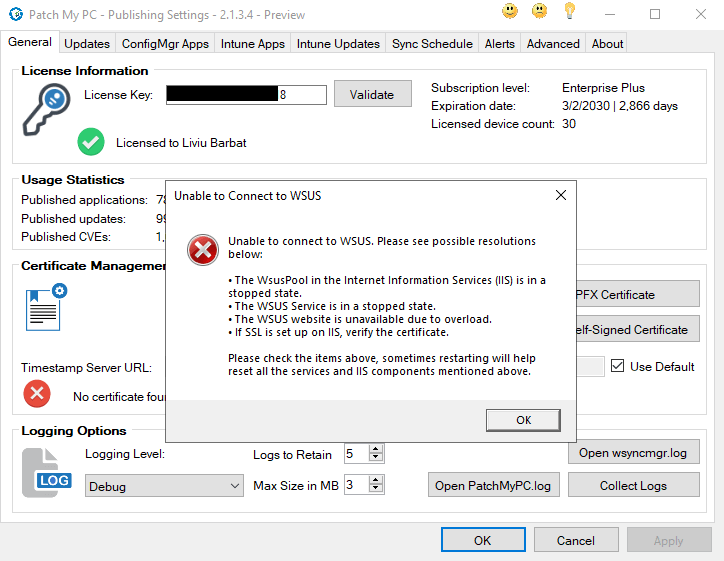
Task: Click Open PatchMyPC.log button
Action: pyautogui.click(x=493, y=485)
